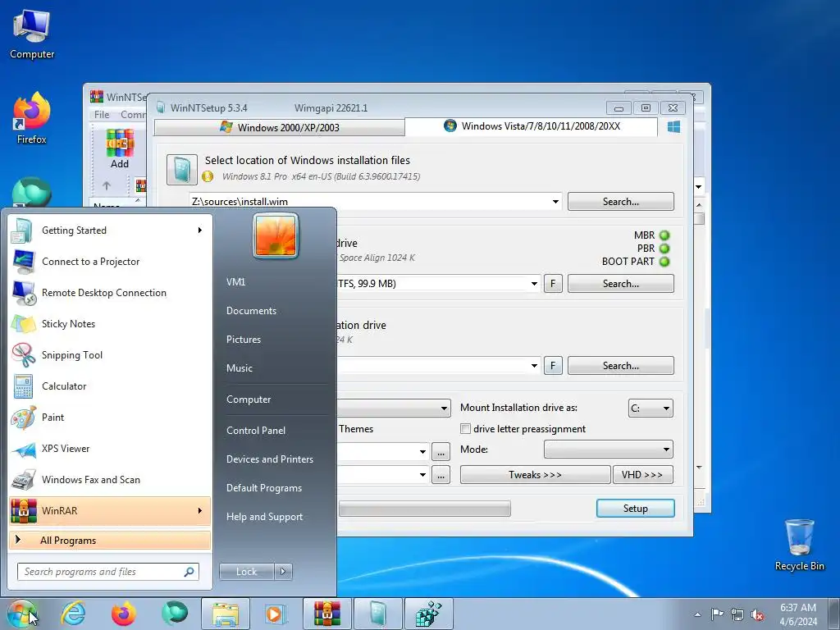The width and height of the screenshot is (840, 630).
Task: Open Remote Desktop Connection
Action: pos(110,293)
